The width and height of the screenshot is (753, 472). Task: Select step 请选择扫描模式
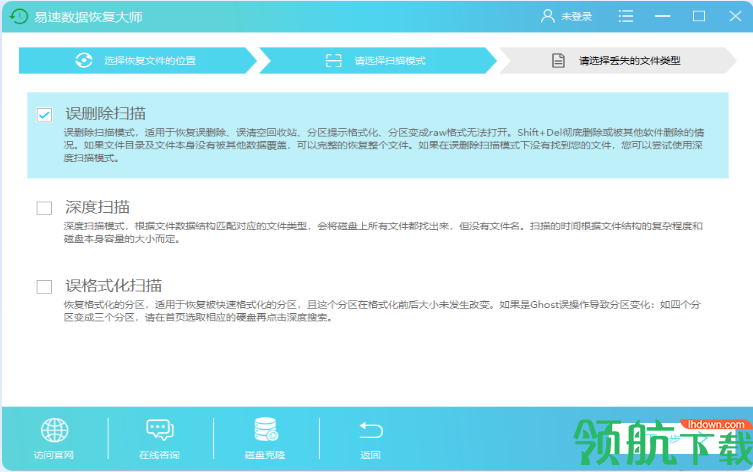click(377, 61)
